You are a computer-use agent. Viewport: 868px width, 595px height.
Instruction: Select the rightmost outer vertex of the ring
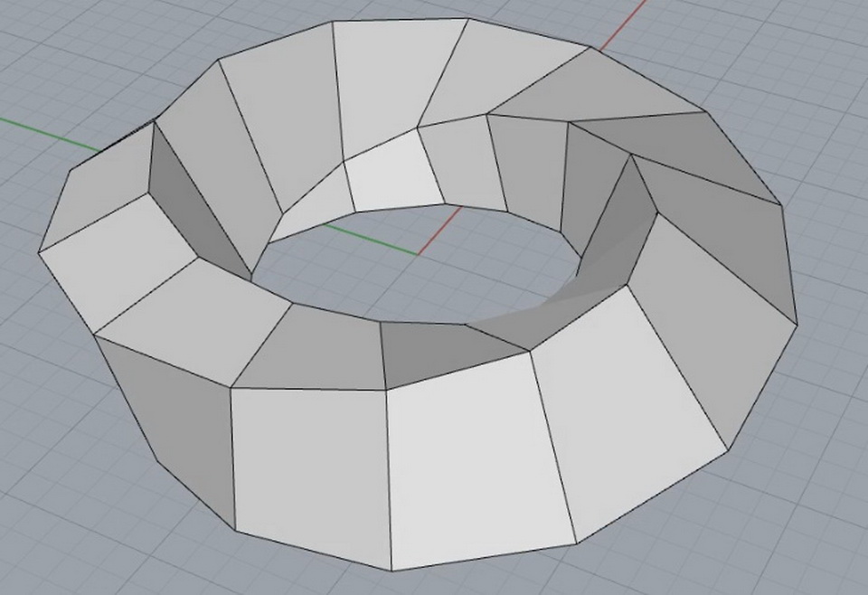tap(797, 322)
